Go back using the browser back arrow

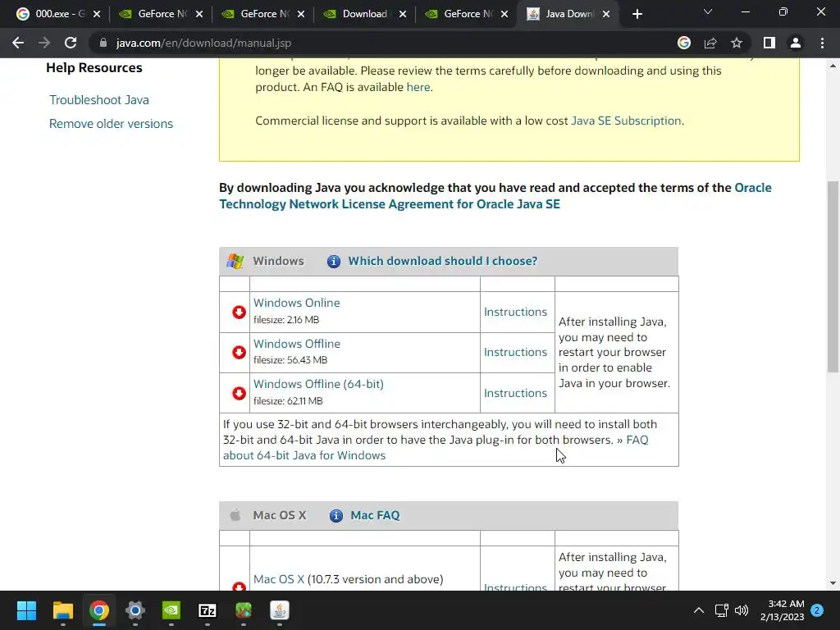click(x=18, y=43)
